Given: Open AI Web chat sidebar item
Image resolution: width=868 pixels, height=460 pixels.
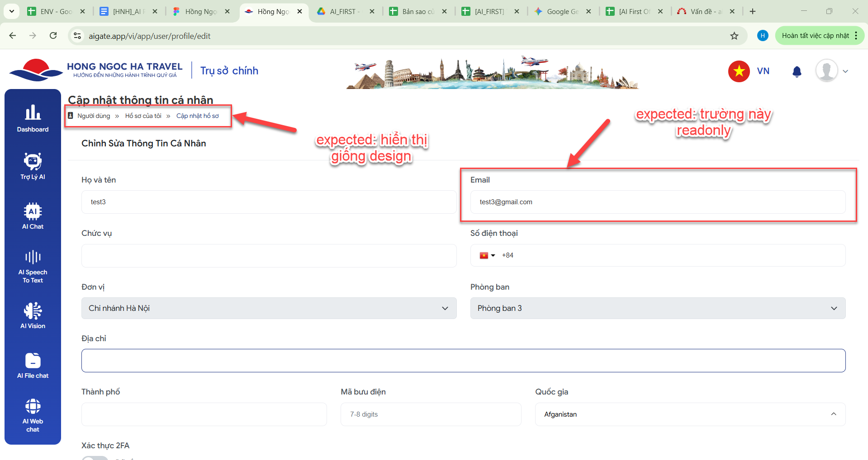Looking at the screenshot, I should [33, 415].
